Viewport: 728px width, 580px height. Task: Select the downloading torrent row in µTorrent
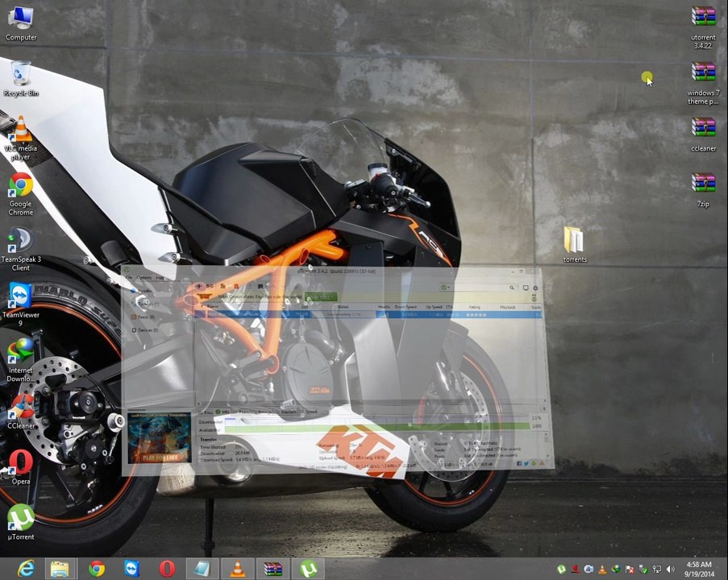tap(368, 314)
